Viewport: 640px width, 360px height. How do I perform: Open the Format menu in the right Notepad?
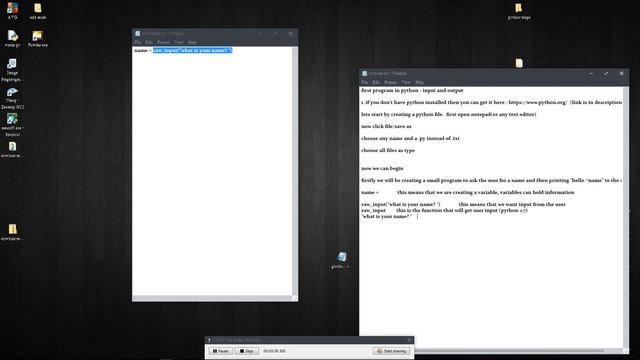pyautogui.click(x=390, y=82)
